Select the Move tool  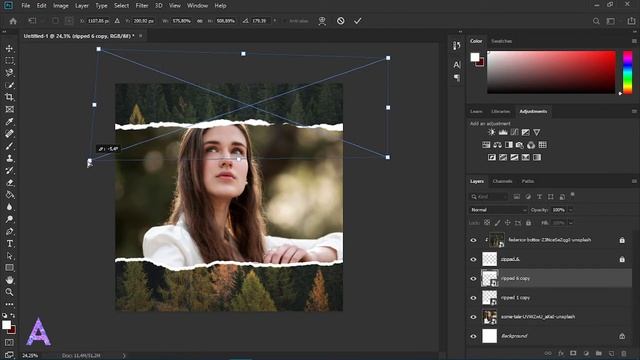tap(9, 48)
